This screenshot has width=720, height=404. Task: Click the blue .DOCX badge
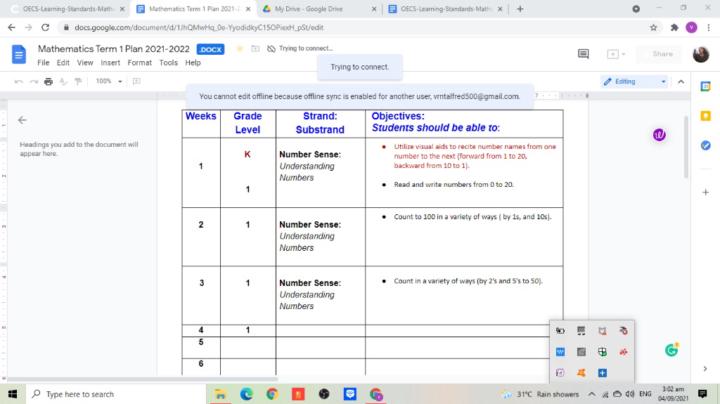(210, 49)
